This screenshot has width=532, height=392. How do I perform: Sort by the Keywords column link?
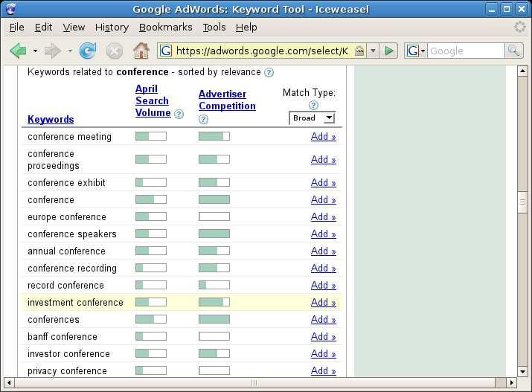51,119
